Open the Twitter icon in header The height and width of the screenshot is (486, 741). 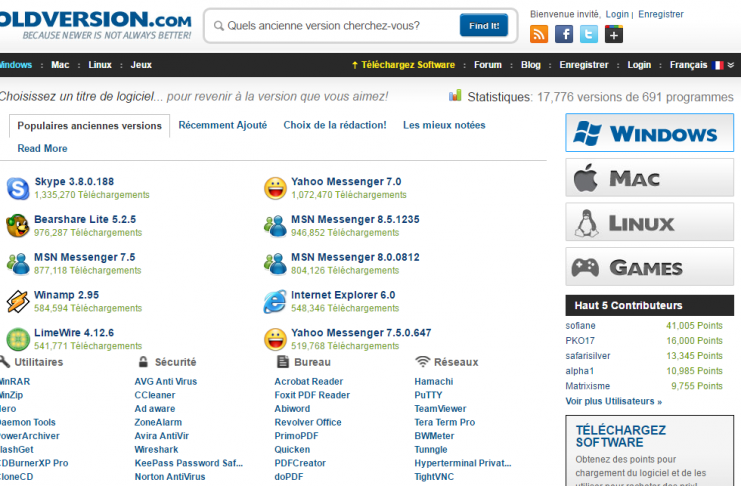coord(589,35)
